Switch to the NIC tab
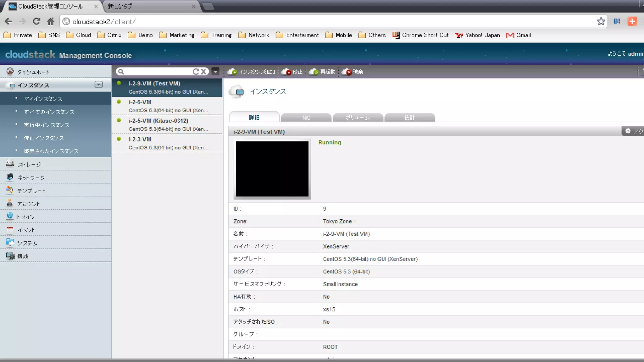Viewport: 644px width, 362px height. pyautogui.click(x=306, y=118)
